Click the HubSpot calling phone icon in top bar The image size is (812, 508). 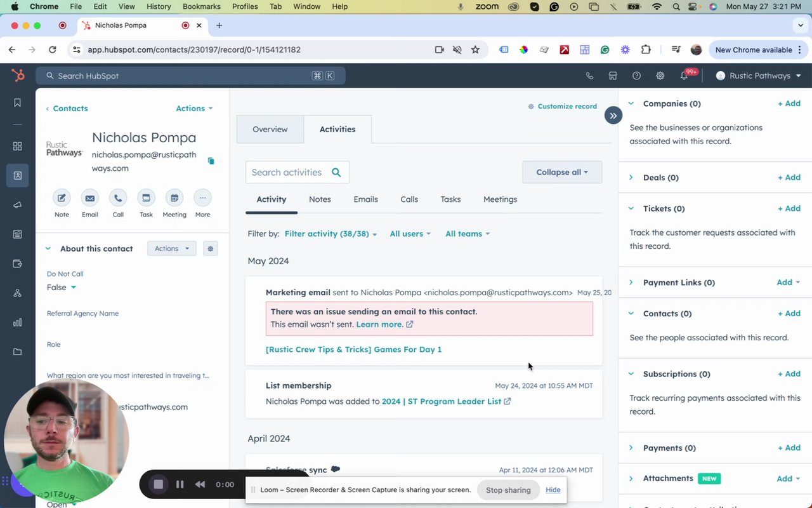[x=589, y=76]
